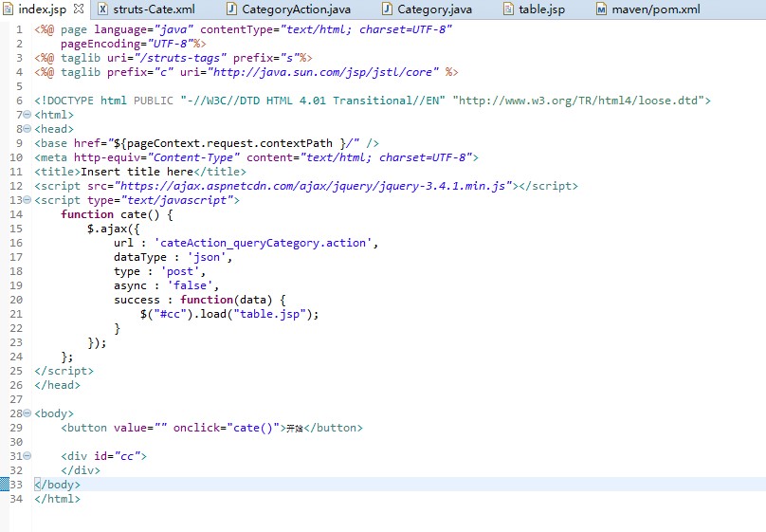Click the div id="cc" tag
This screenshot has height=532, width=766.
pyautogui.click(x=103, y=456)
